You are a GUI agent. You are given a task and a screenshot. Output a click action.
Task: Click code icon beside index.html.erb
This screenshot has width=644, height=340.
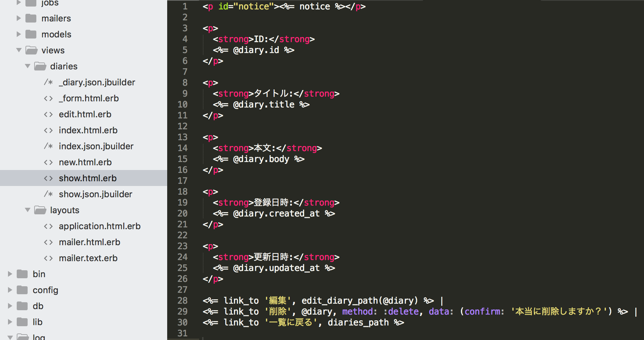click(x=48, y=130)
